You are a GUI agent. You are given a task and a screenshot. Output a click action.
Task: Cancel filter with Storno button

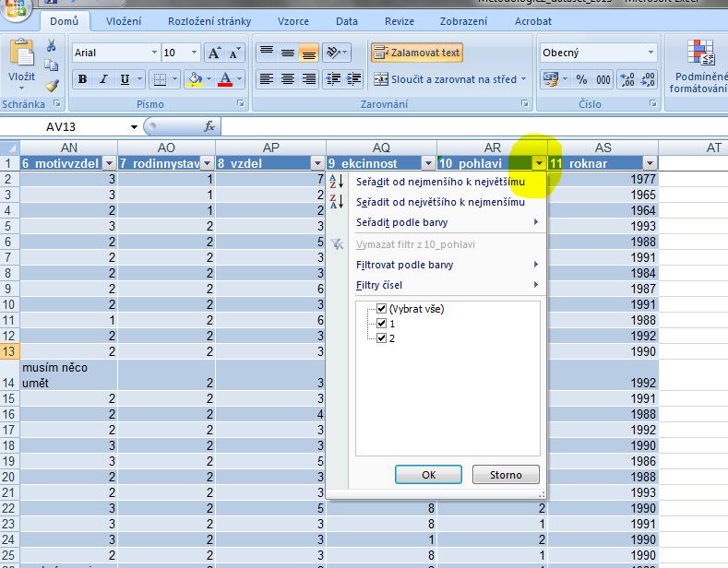tap(506, 474)
